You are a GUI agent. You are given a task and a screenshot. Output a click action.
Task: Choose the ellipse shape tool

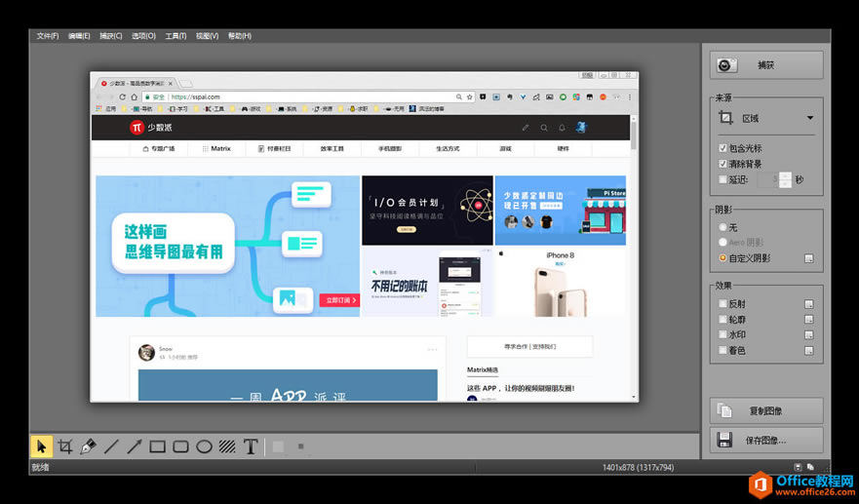(x=204, y=446)
